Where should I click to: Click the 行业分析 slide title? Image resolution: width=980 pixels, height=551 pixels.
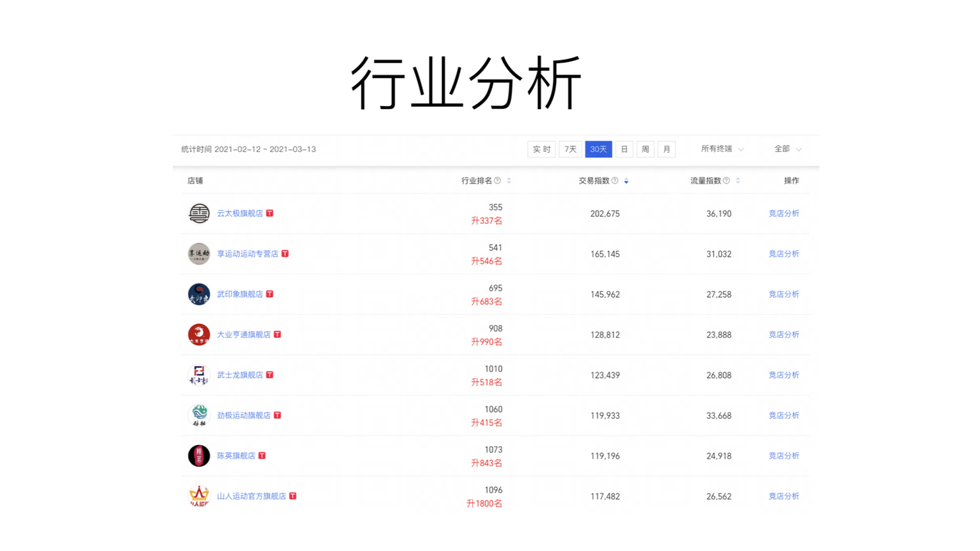click(x=466, y=83)
